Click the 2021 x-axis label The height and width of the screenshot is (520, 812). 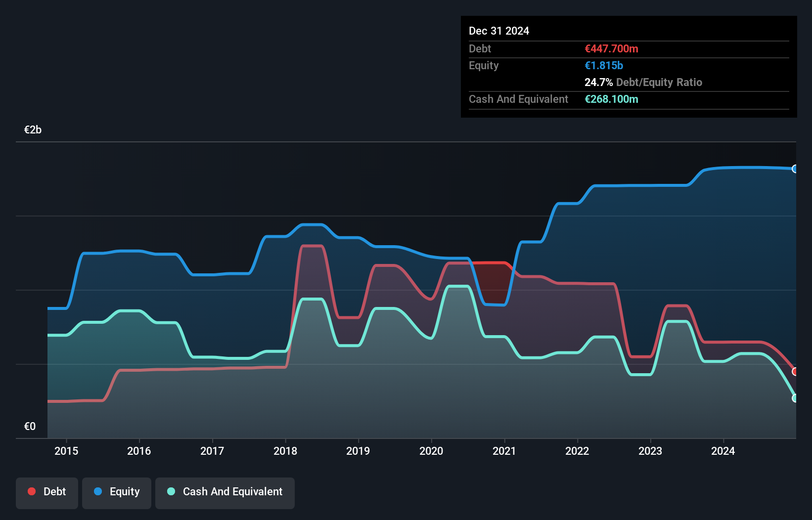(504, 451)
